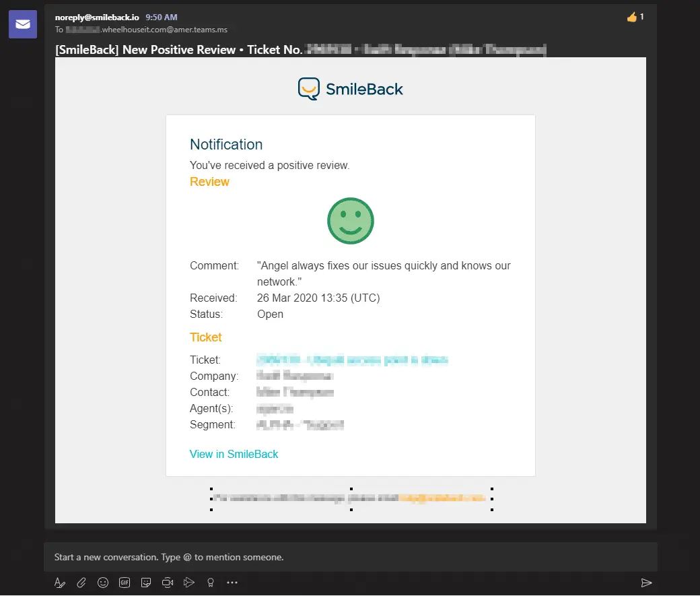This screenshot has height=596, width=700.
Task: Open more messaging extensions ellipsis
Action: pos(232,583)
